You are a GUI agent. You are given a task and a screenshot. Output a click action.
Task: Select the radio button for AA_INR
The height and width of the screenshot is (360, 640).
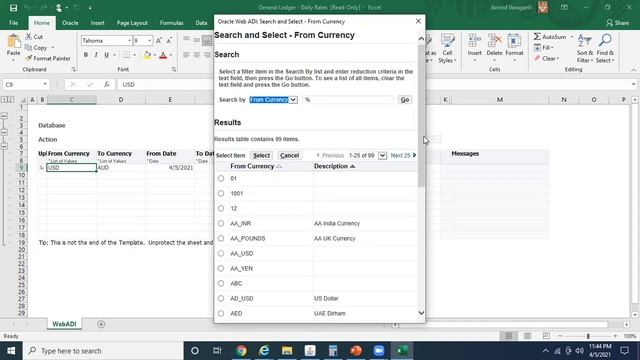tap(221, 223)
